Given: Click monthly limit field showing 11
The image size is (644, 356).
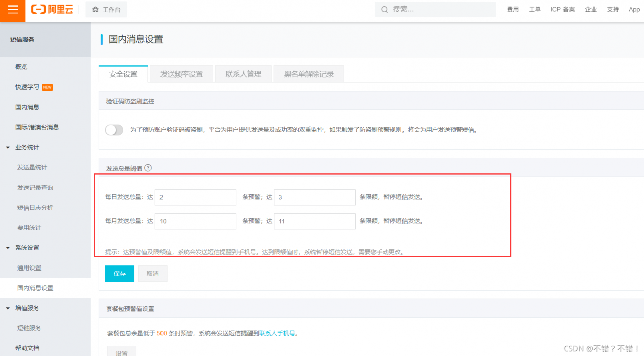Looking at the screenshot, I should [x=314, y=221].
